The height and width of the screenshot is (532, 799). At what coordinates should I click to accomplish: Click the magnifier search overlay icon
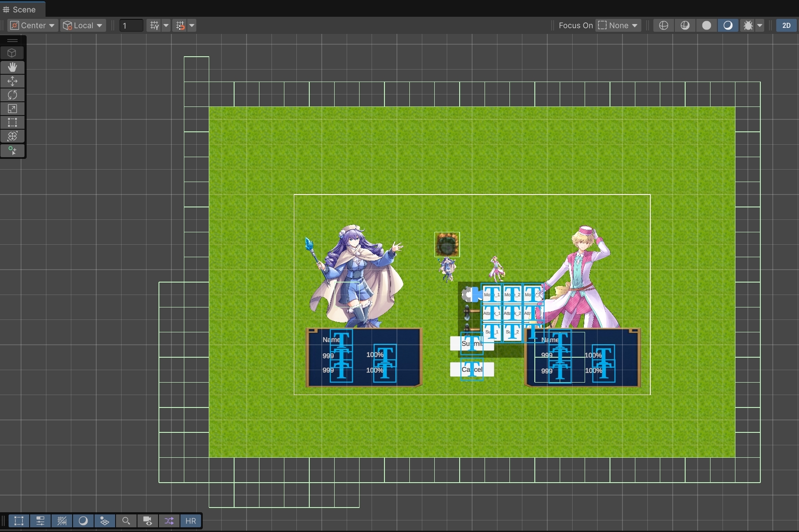click(x=126, y=521)
